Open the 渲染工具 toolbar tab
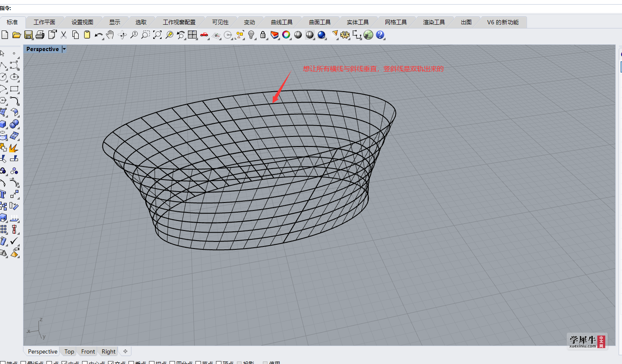 pyautogui.click(x=434, y=22)
